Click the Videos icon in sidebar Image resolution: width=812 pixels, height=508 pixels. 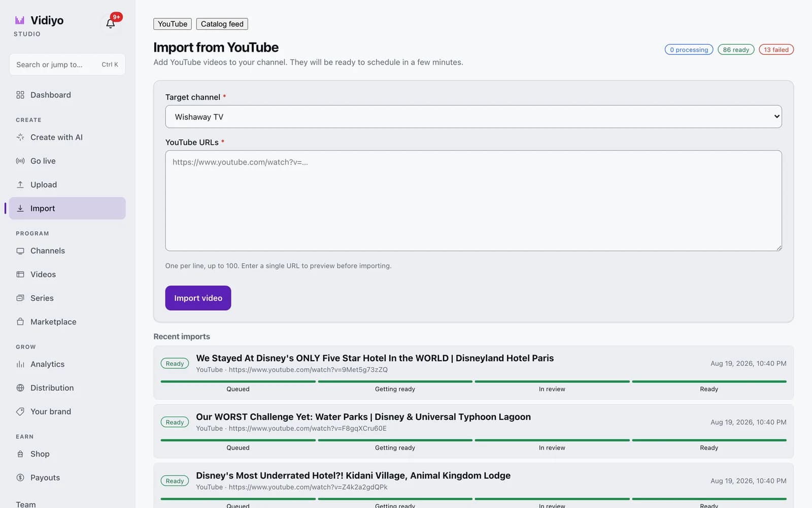[x=20, y=274]
